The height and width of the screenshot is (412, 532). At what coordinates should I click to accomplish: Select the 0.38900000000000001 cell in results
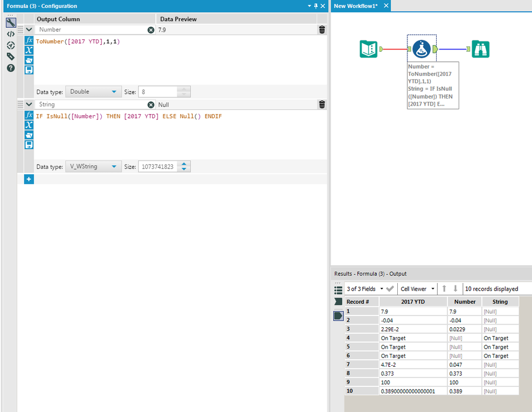coord(413,391)
